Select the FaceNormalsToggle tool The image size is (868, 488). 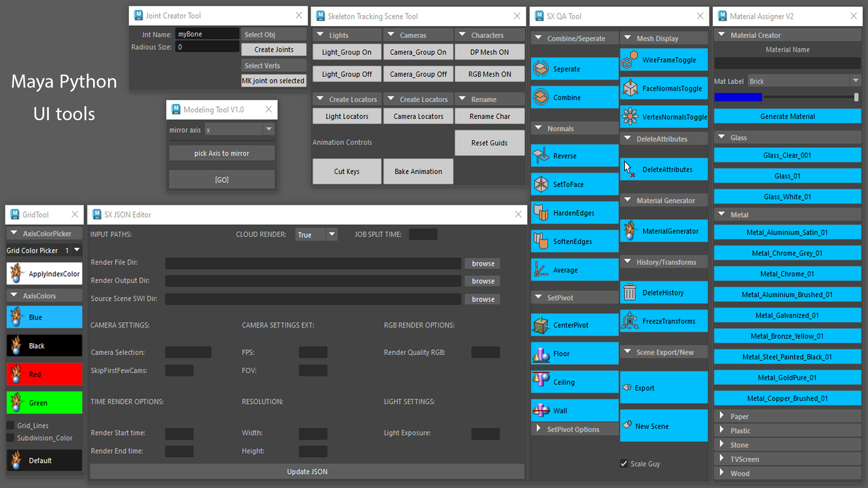coord(664,88)
